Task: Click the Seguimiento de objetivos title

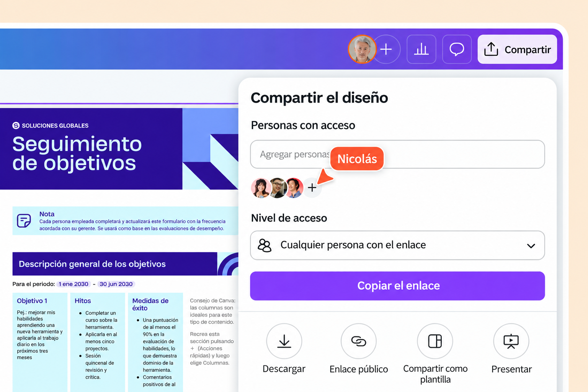Action: (x=77, y=154)
